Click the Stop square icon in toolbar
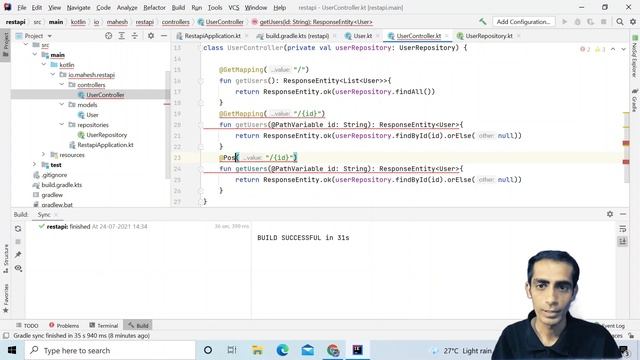Viewport: 640px width, 360px height. point(604,22)
